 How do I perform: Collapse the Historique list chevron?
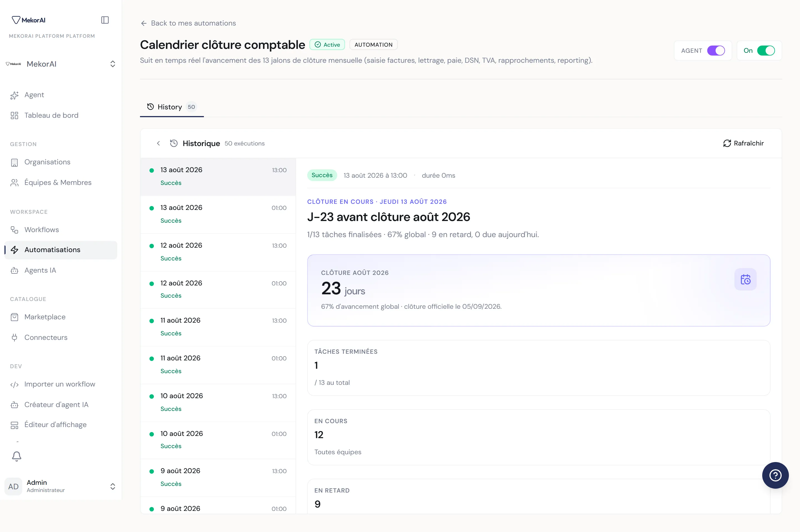(159, 143)
